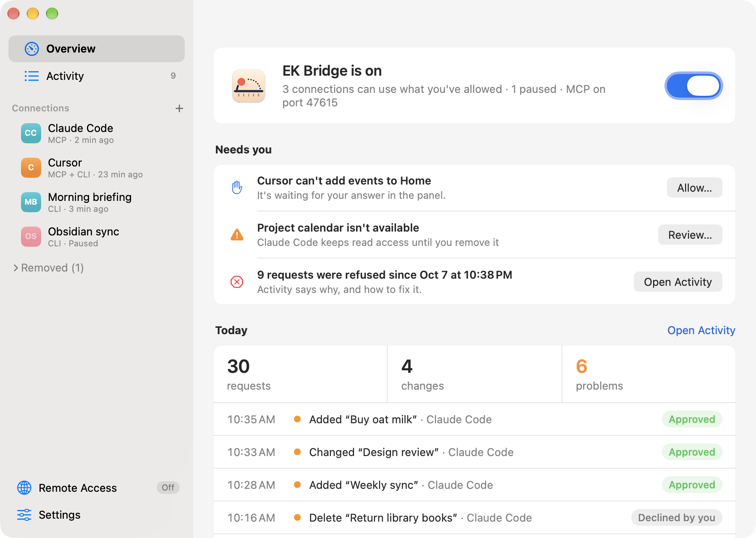Click the Approved badge for Buy oat milk
Screen dimensions: 756x538
coord(692,419)
